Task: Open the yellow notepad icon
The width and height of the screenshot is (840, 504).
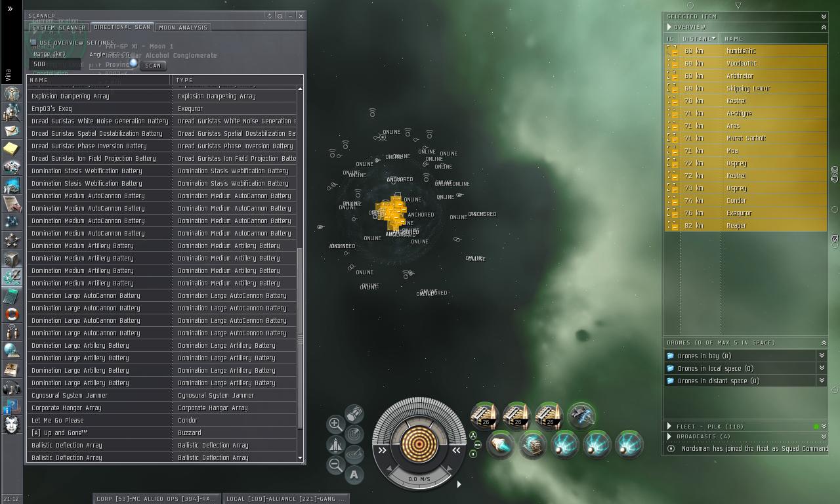Action: click(12, 149)
